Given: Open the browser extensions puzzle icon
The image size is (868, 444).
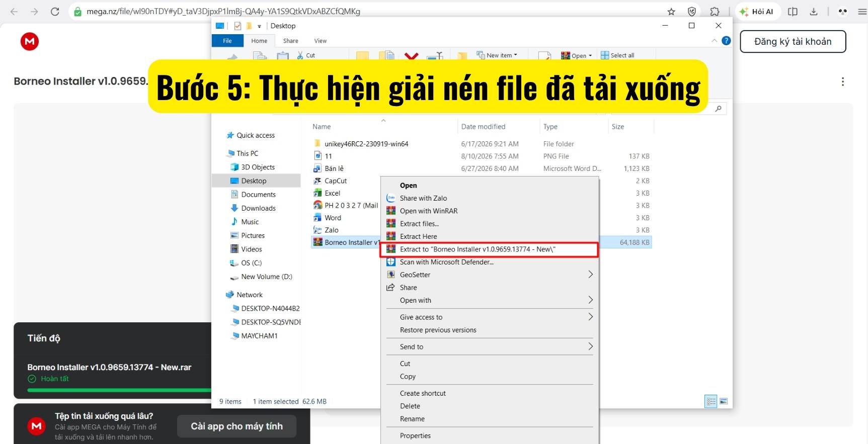Looking at the screenshot, I should (715, 12).
